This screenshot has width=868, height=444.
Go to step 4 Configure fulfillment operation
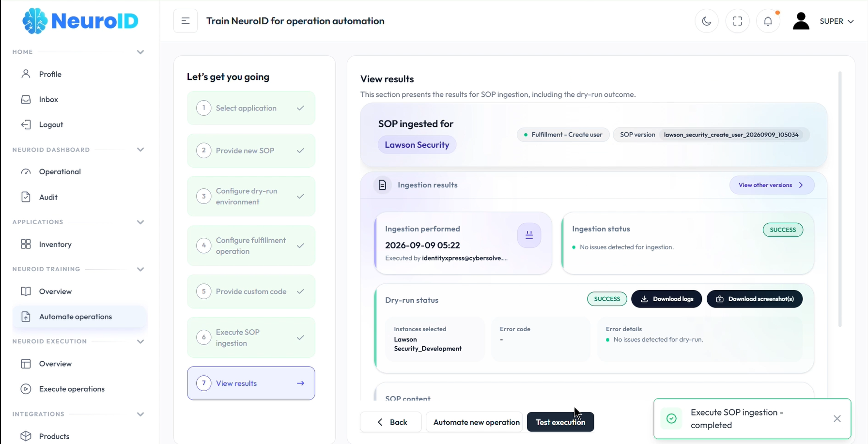[251, 245]
